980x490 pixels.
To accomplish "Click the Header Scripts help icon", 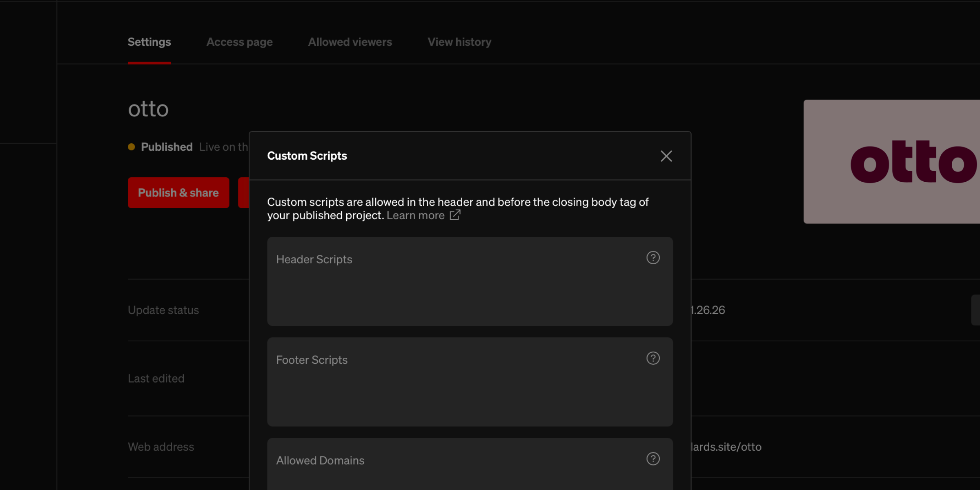I will [653, 258].
